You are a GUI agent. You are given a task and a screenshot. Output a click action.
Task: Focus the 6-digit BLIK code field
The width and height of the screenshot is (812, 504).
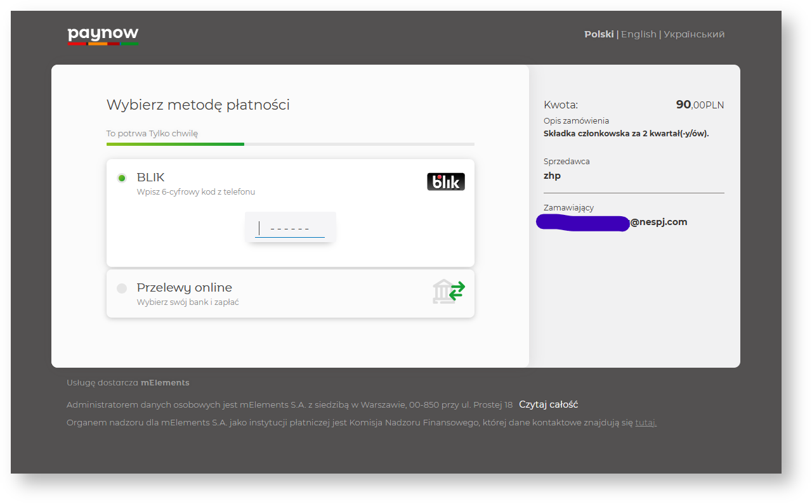(x=290, y=228)
